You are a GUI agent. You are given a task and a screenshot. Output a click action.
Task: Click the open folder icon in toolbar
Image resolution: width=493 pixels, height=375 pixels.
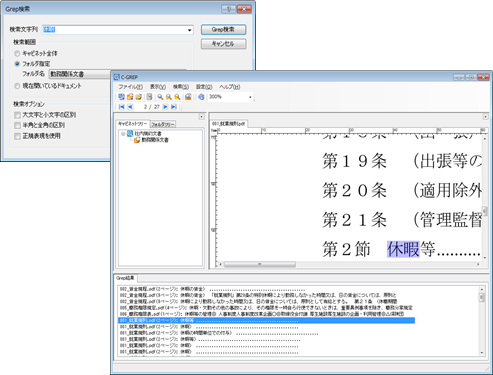click(139, 97)
